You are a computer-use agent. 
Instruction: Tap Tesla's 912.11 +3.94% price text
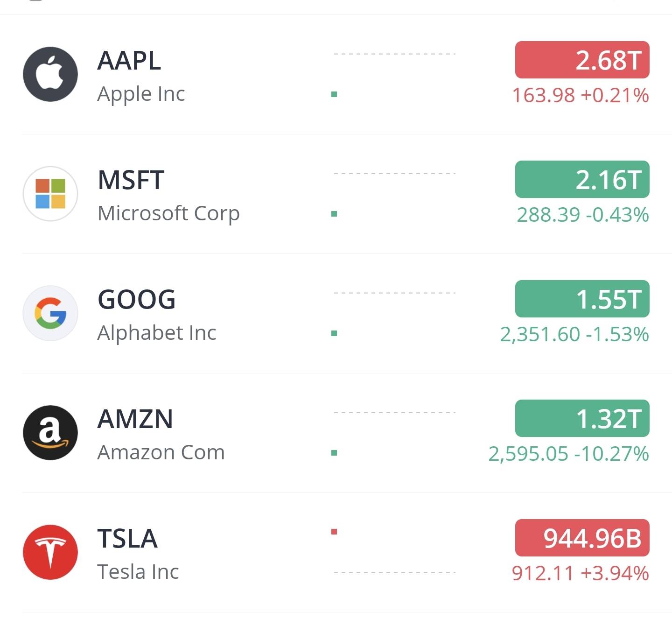pos(580,574)
